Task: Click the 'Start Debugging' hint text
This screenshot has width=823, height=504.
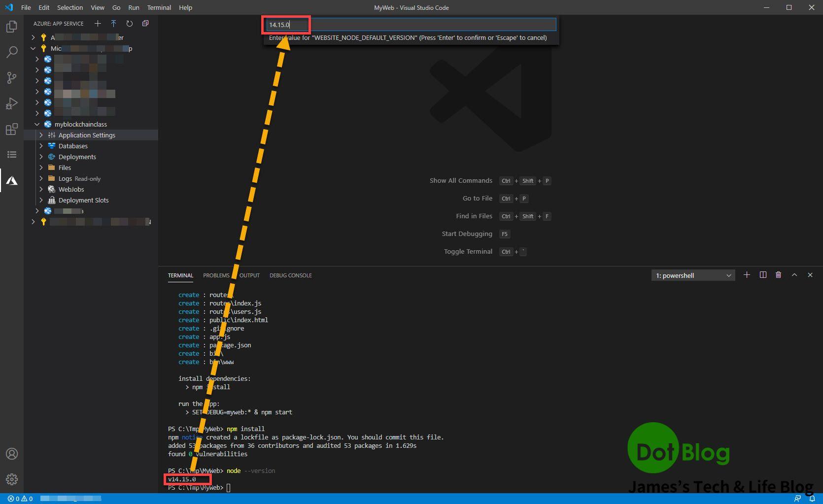Action: pyautogui.click(x=467, y=234)
